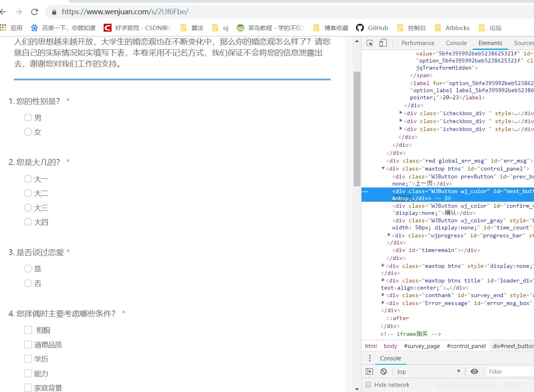Viewport: 534px width, 392px height.
Task: Click the browser address bar URL
Action: pyautogui.click(x=125, y=12)
